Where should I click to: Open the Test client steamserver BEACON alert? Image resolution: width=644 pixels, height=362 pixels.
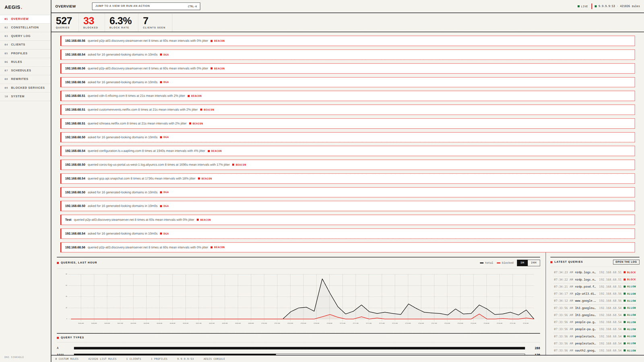pyautogui.click(x=348, y=220)
